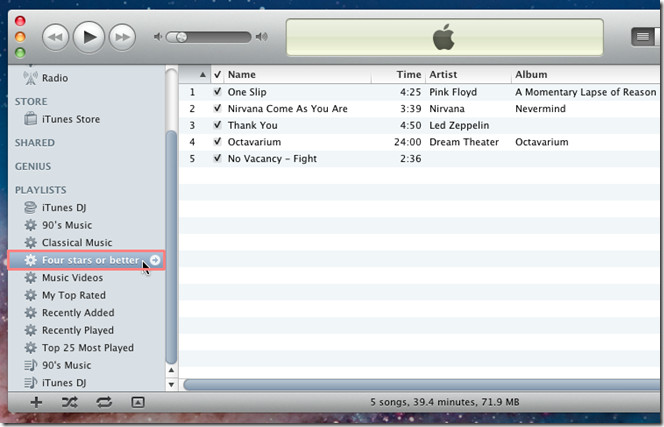Uncheck the One Slip song

[217, 92]
